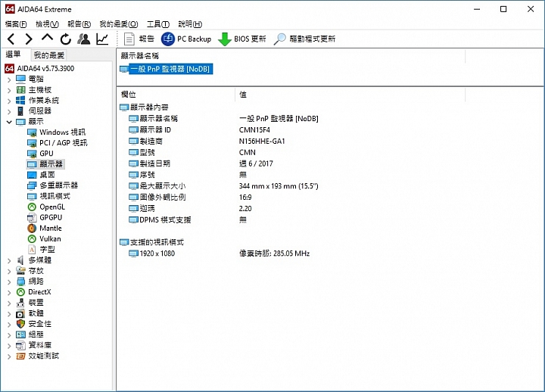Select PCI / AGP 視訊 tree item

64,143
